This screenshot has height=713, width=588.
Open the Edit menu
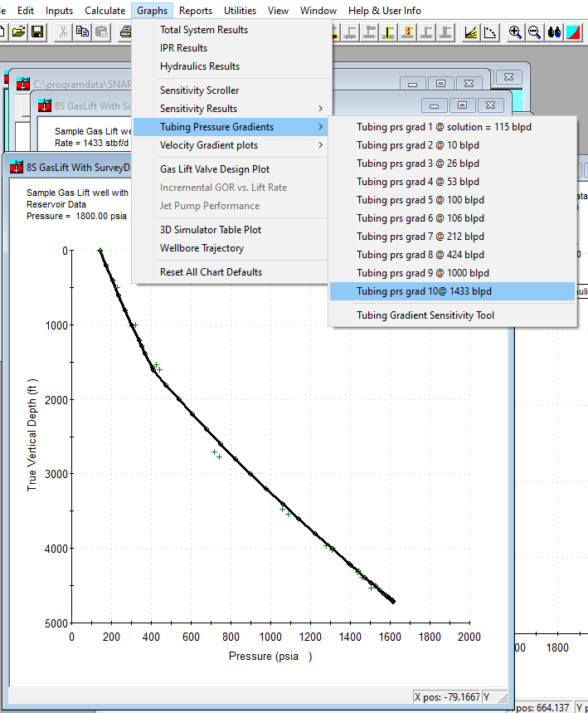pyautogui.click(x=26, y=11)
